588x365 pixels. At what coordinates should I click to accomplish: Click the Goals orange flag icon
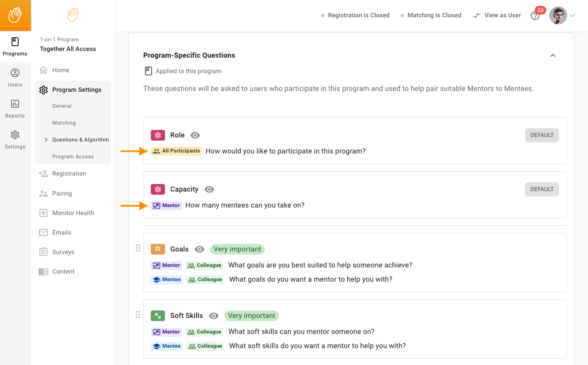[x=158, y=249]
